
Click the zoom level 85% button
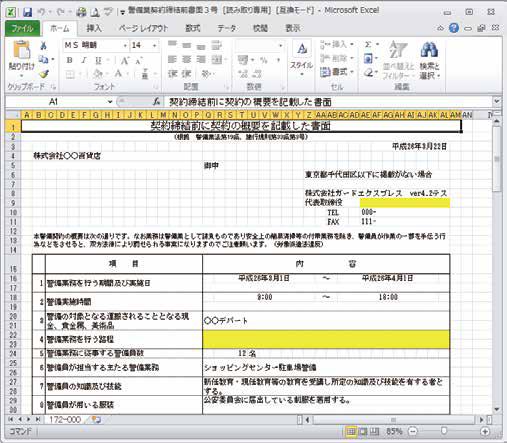(394, 432)
